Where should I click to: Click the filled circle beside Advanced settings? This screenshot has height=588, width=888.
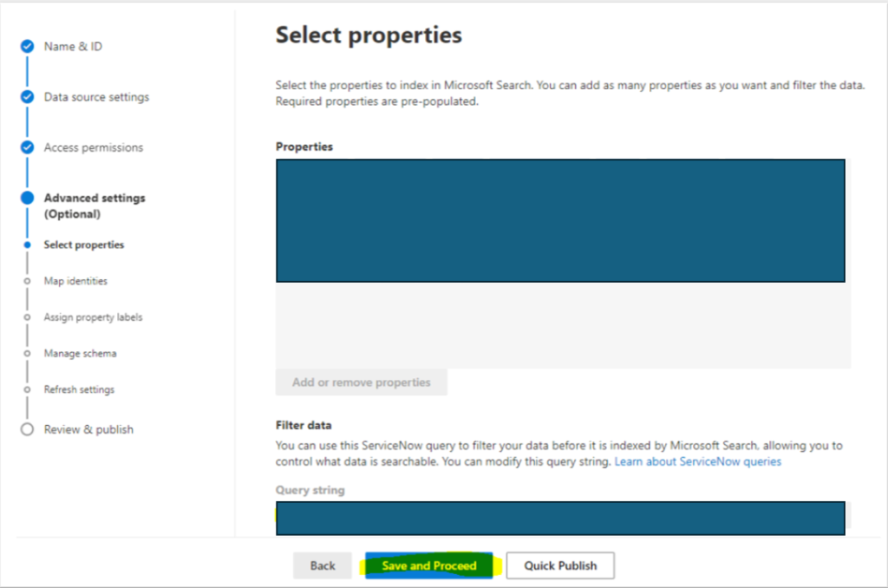(x=27, y=197)
